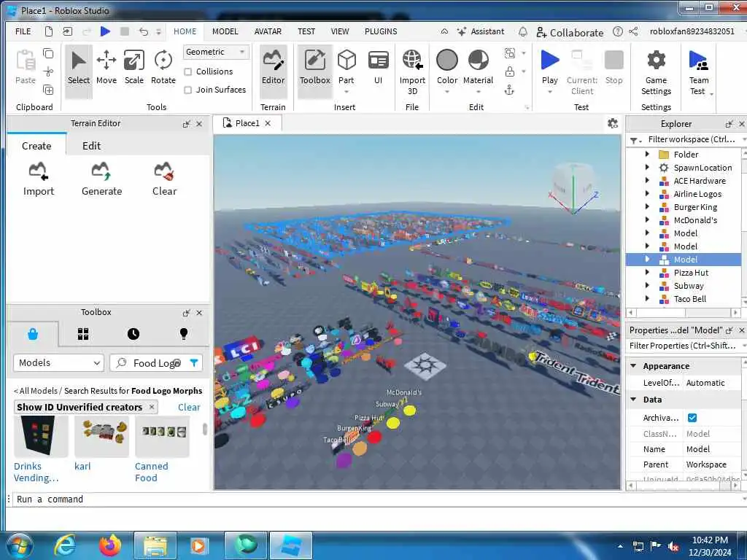Open viewport settings gear icon

click(x=613, y=123)
